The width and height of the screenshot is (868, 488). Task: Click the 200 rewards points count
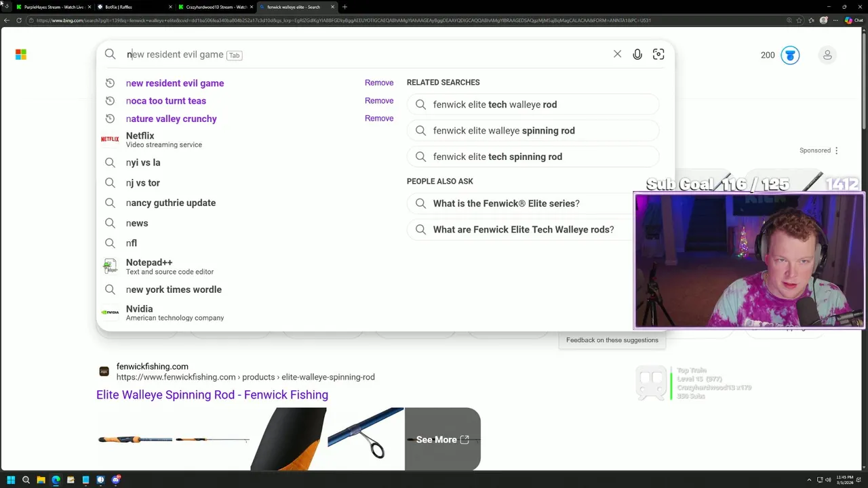coord(768,55)
